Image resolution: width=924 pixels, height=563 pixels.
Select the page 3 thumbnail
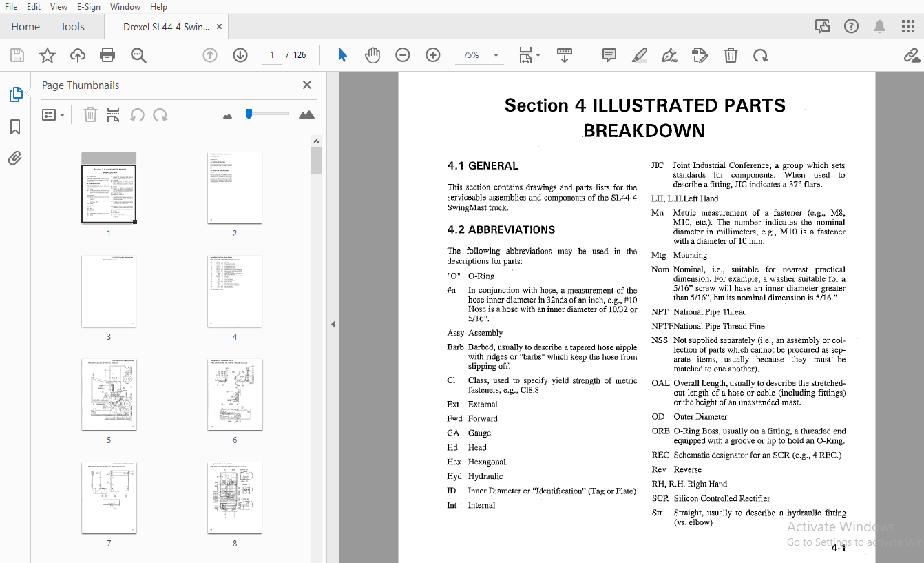coord(109,291)
